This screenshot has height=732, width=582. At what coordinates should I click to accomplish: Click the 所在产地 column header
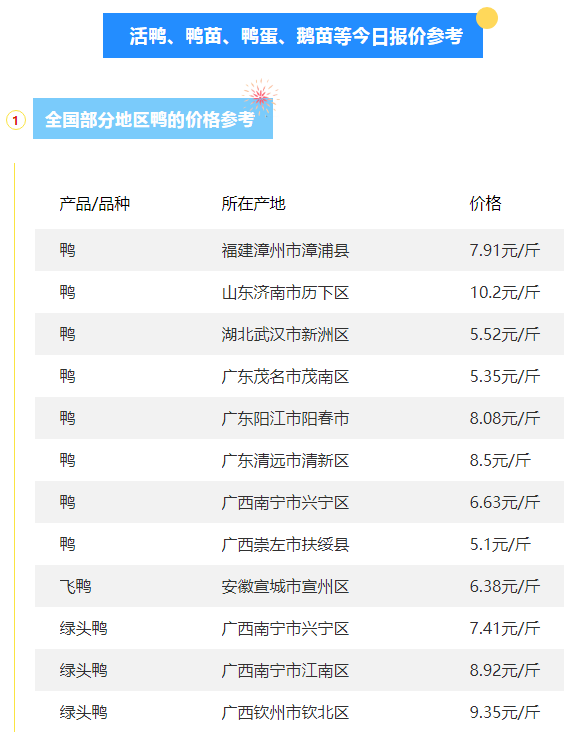coord(253,204)
